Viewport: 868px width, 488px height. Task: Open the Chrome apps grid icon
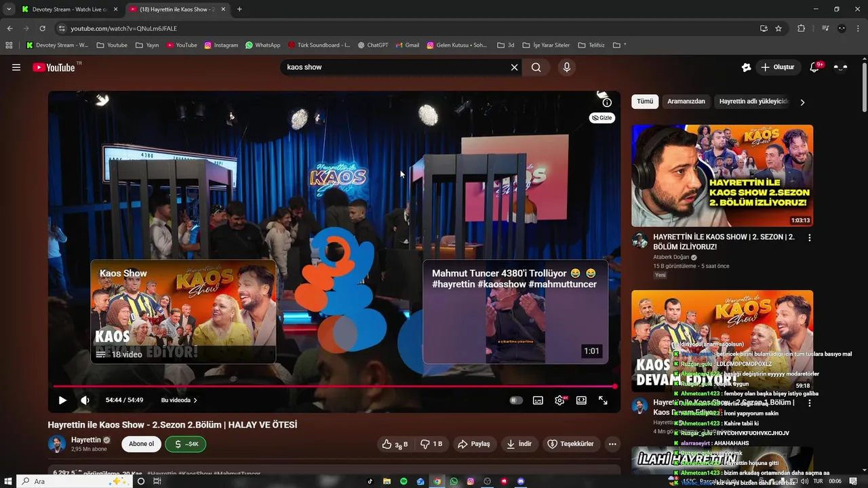point(9,45)
